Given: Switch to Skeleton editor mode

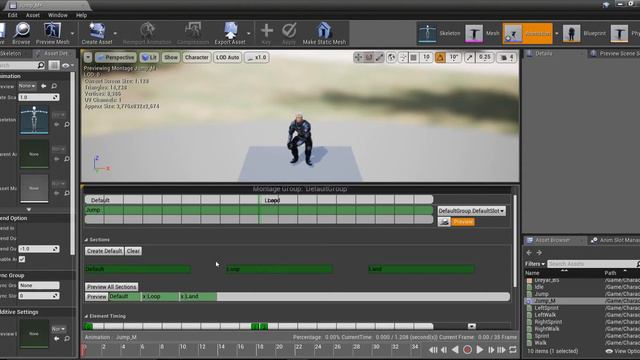Looking at the screenshot, I should 439,33.
